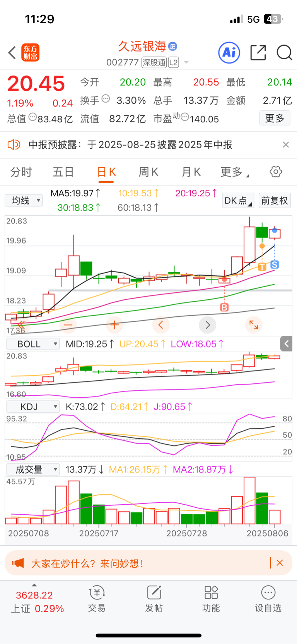Tap the 60:18.13 moving average value
Image resolution: width=297 pixels, height=644 pixels.
[x=138, y=208]
